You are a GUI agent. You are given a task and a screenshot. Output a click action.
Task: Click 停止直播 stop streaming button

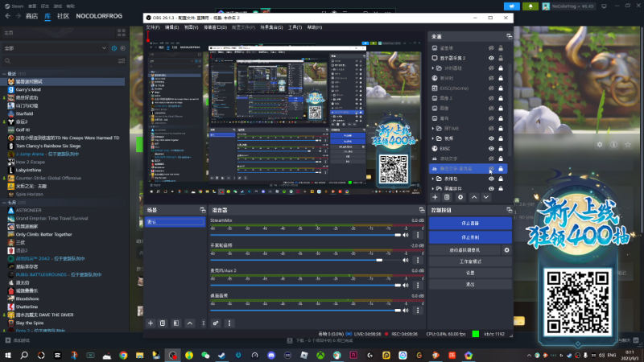click(470, 224)
